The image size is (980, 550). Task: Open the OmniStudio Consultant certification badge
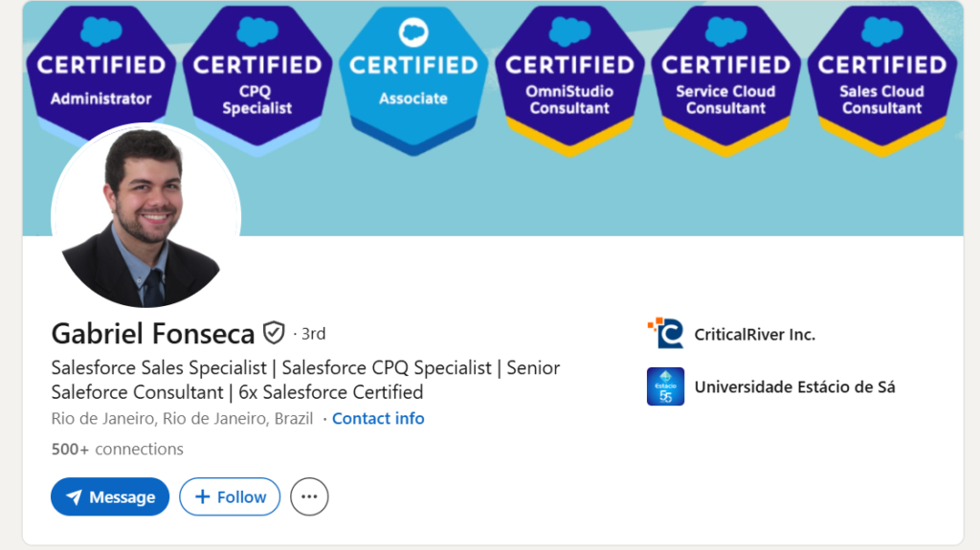[569, 77]
